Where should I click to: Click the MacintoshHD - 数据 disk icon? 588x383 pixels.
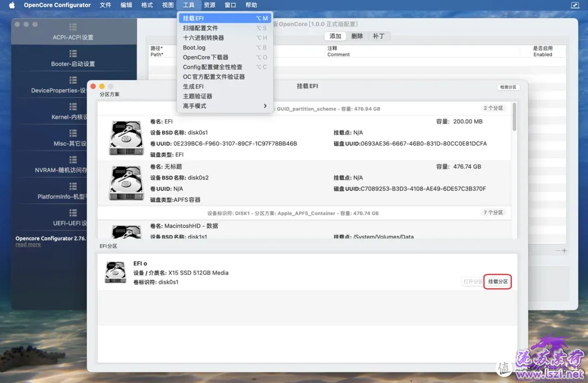[x=126, y=232]
